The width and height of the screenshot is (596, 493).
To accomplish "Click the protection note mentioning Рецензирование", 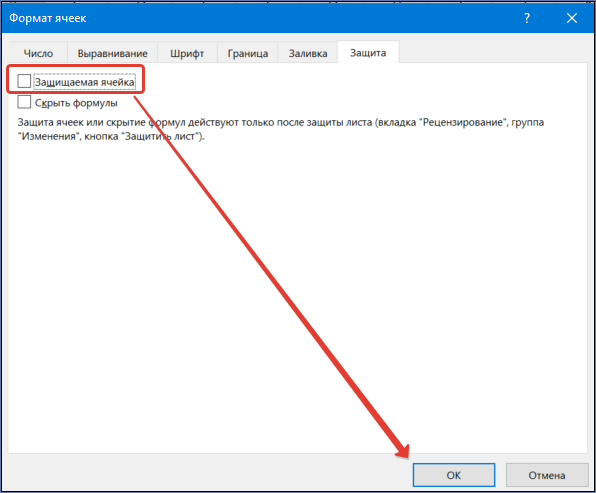I will click(x=281, y=129).
